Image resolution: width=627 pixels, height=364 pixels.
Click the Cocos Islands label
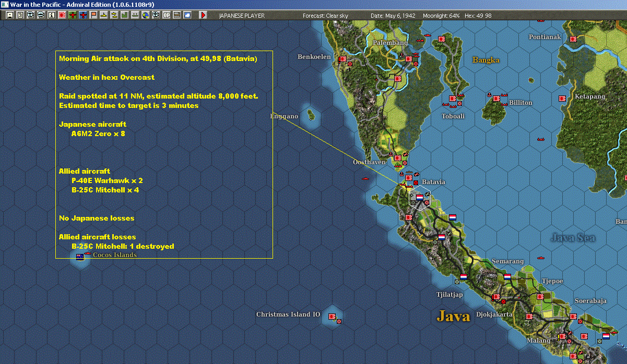[x=115, y=255]
